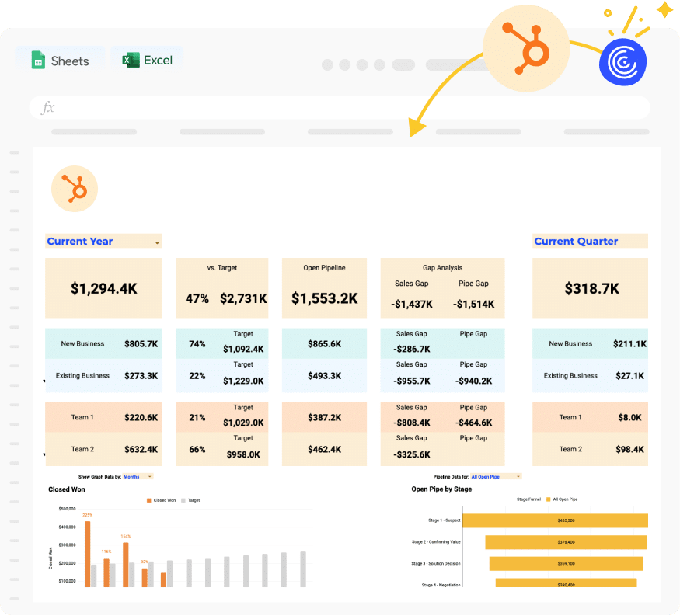
Task: Click the large HubSpot logo circle
Action: [526, 49]
